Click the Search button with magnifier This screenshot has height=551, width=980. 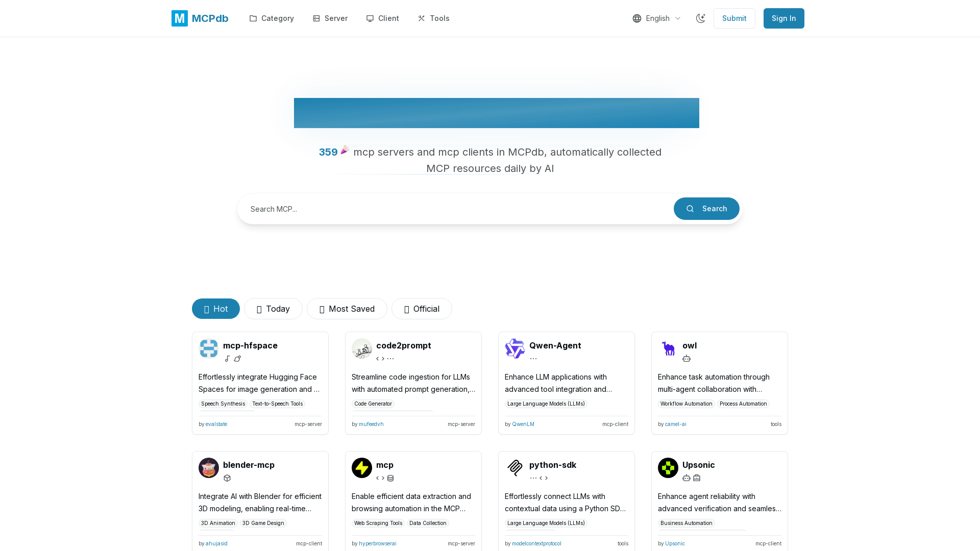706,209
